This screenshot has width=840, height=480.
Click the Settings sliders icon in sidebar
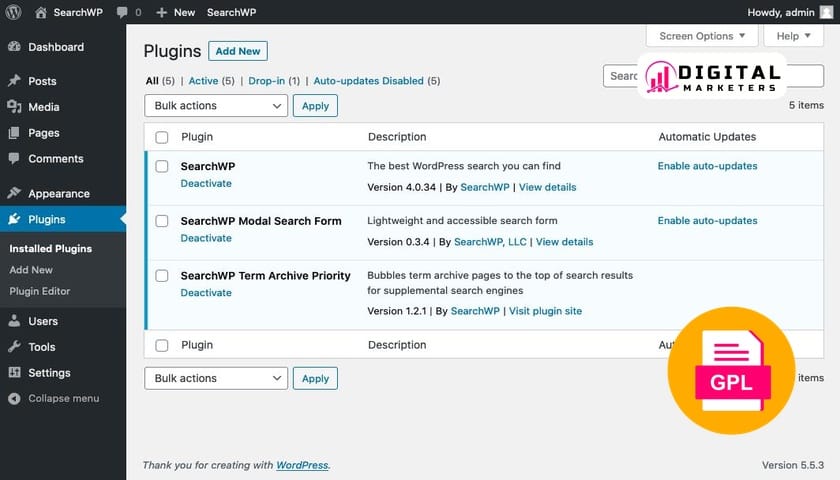coord(14,373)
